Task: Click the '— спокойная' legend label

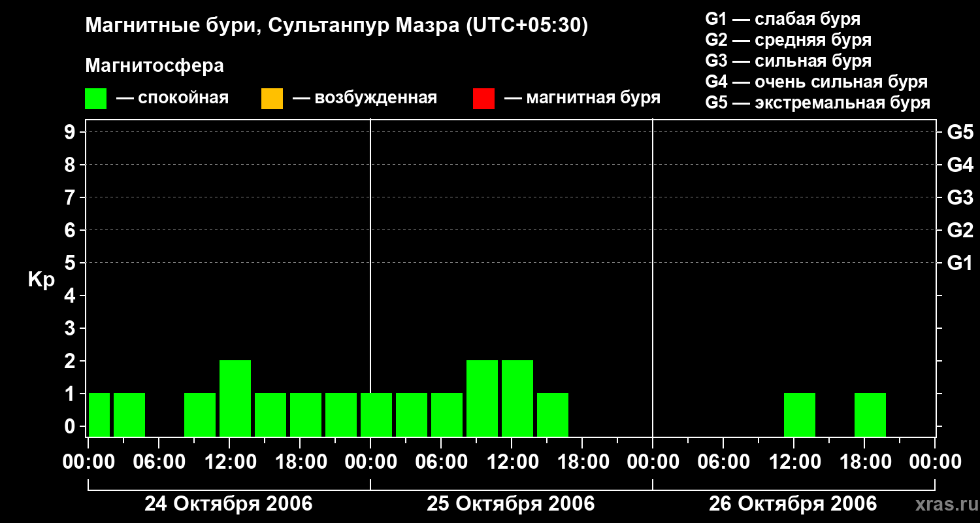Action: tap(172, 99)
